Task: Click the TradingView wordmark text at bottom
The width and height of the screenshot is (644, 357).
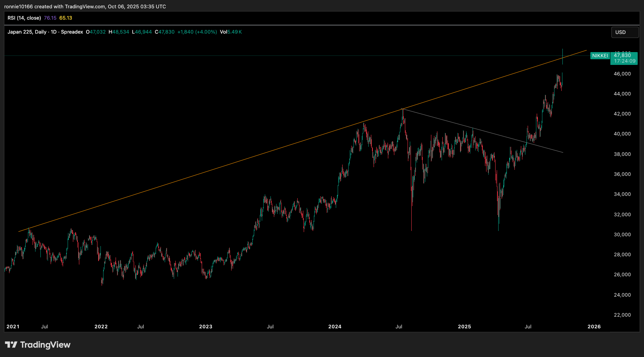Action: coord(45,345)
